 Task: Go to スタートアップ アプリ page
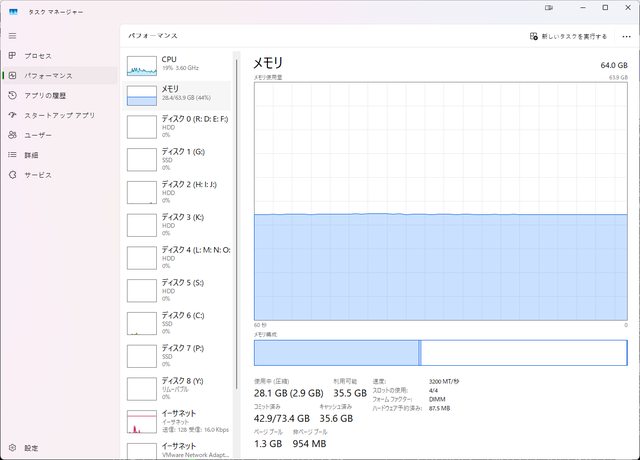coord(59,115)
